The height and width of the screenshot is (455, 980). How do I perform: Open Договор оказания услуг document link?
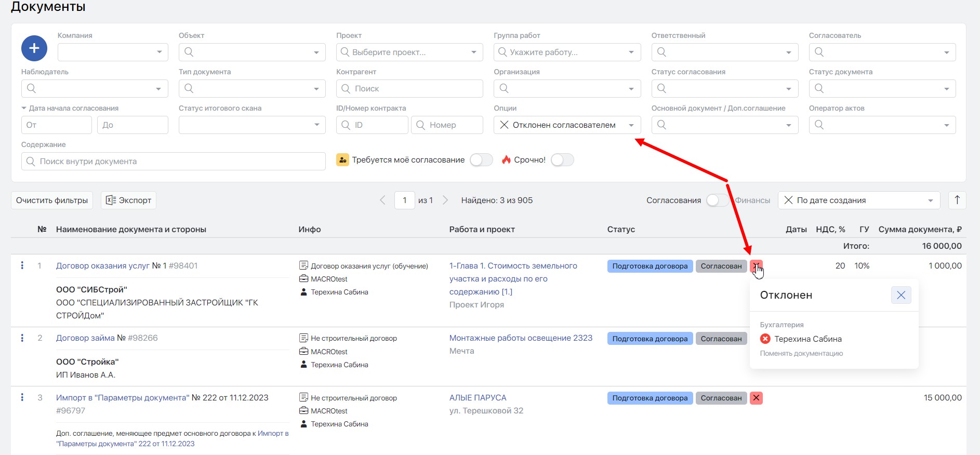(x=102, y=265)
